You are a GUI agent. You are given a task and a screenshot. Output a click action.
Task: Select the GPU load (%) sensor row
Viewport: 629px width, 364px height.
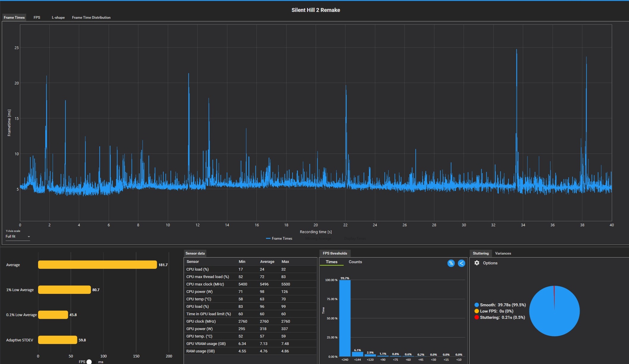coord(251,306)
